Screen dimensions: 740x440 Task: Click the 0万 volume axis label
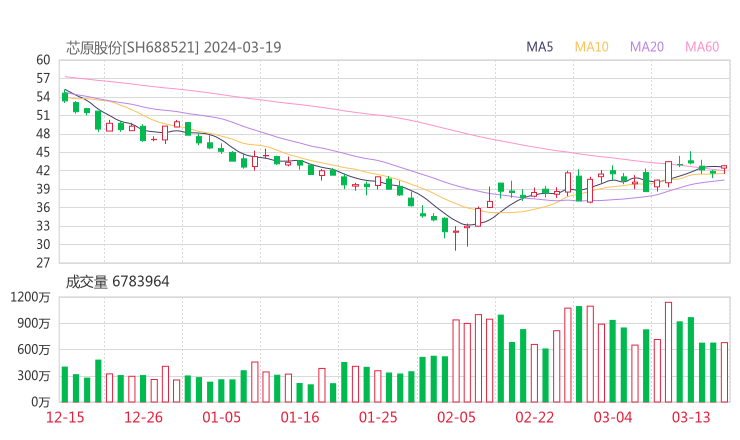tap(41, 402)
